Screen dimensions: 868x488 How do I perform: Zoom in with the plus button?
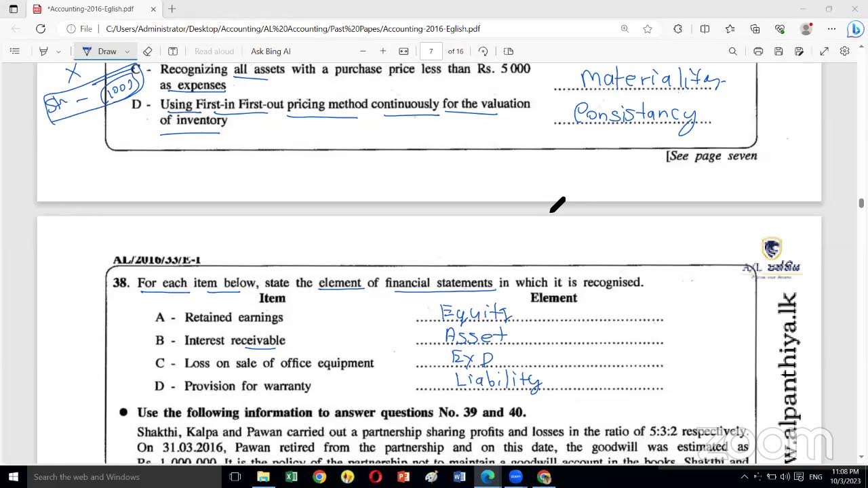pos(383,52)
